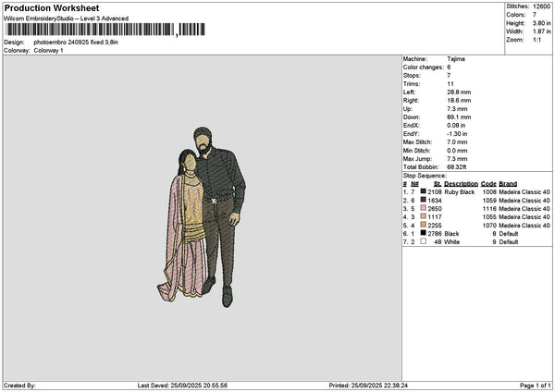The width and height of the screenshot is (555, 392).
Task: Click design name photoembro 240925 fixed 3,8in
Action: pyautogui.click(x=76, y=43)
